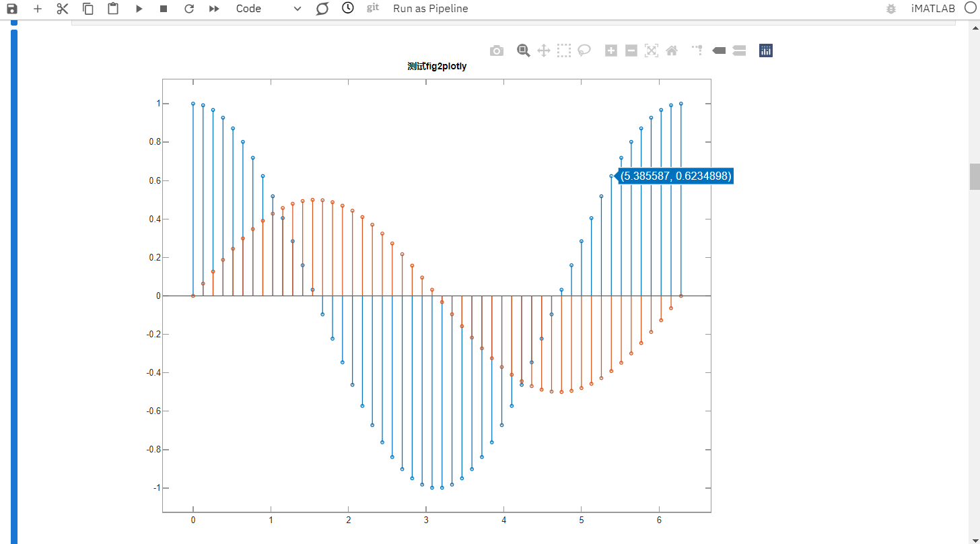The image size is (980, 544).
Task: Download the plot as PNG with the camera icon
Action: tap(497, 50)
